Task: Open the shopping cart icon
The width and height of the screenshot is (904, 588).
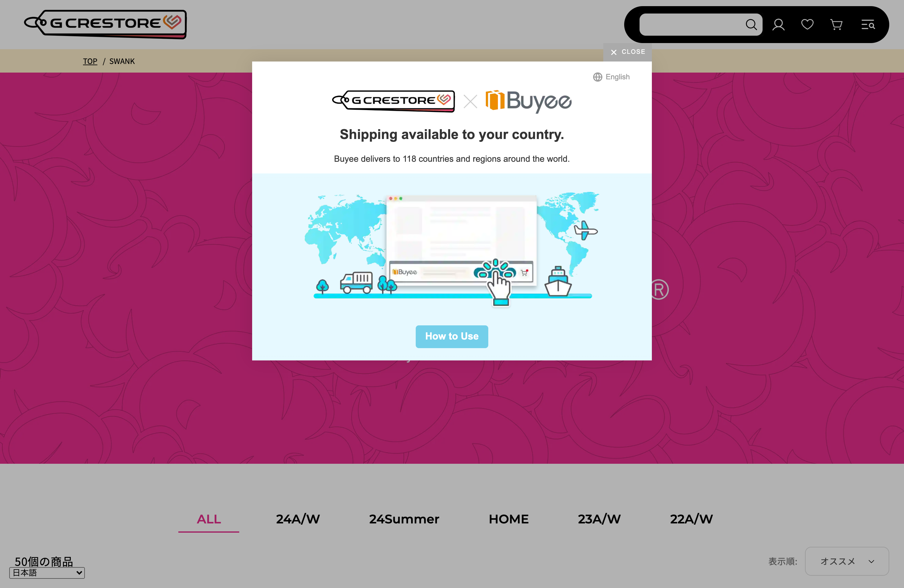Action: pos(836,25)
